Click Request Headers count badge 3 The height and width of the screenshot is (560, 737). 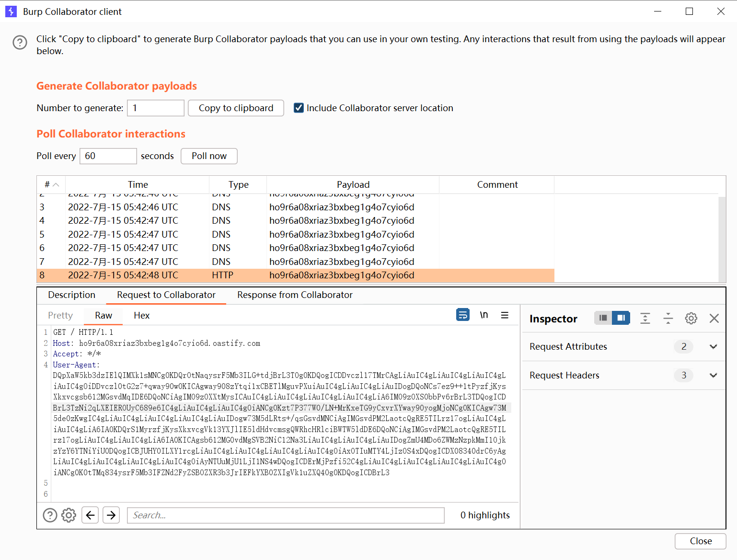[684, 375]
